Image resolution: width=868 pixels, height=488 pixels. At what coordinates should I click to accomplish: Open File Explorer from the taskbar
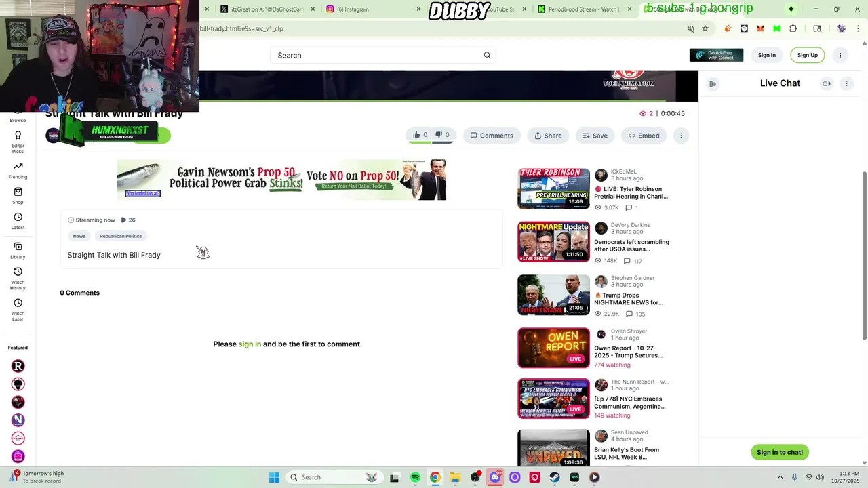455,477
